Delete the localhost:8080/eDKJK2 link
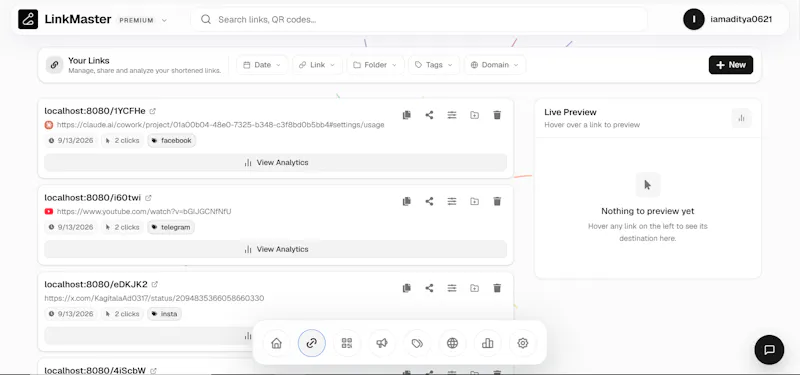 tap(497, 288)
